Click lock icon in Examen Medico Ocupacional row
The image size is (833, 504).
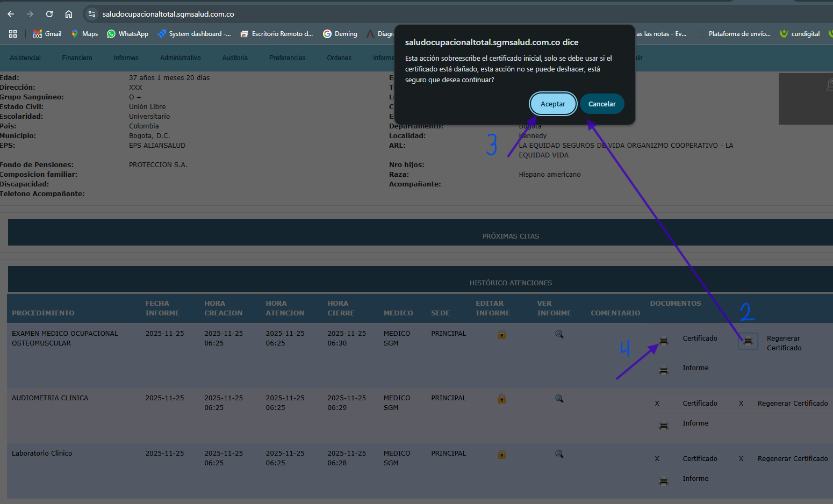[501, 334]
